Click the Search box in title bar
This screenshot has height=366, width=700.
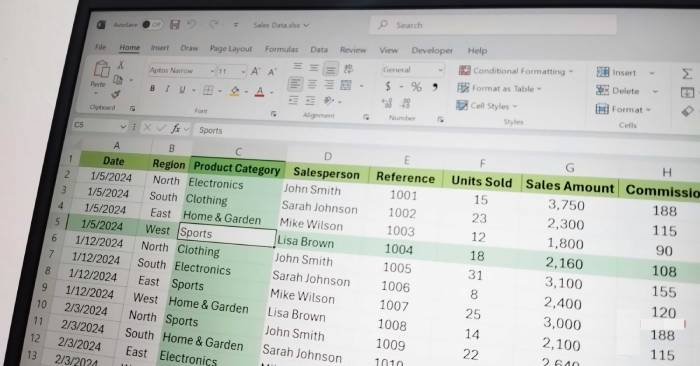[x=493, y=25]
